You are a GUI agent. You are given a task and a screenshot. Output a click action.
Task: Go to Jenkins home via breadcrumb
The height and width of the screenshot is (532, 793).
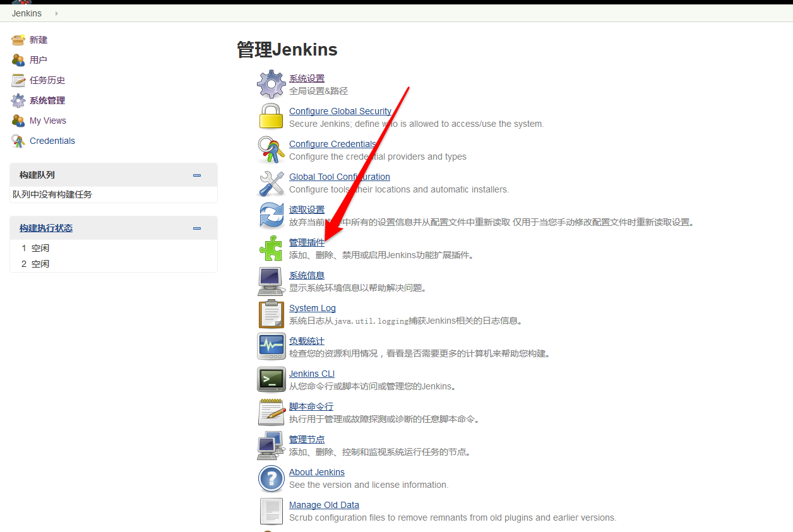point(27,13)
